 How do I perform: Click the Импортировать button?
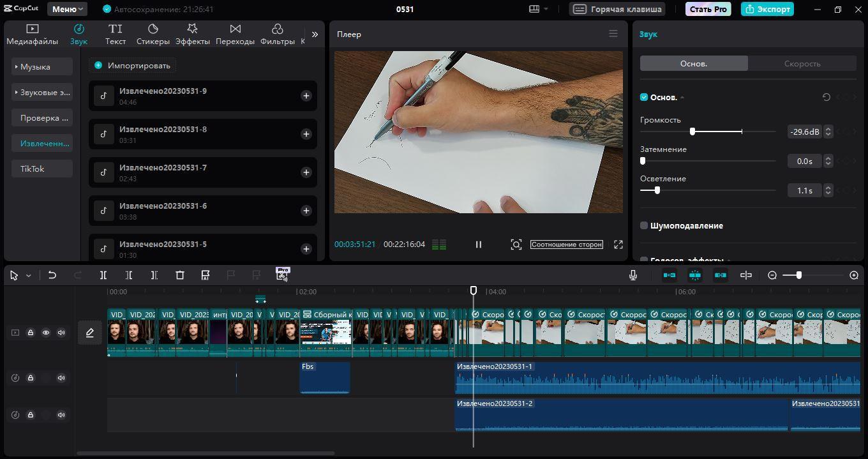click(x=132, y=65)
